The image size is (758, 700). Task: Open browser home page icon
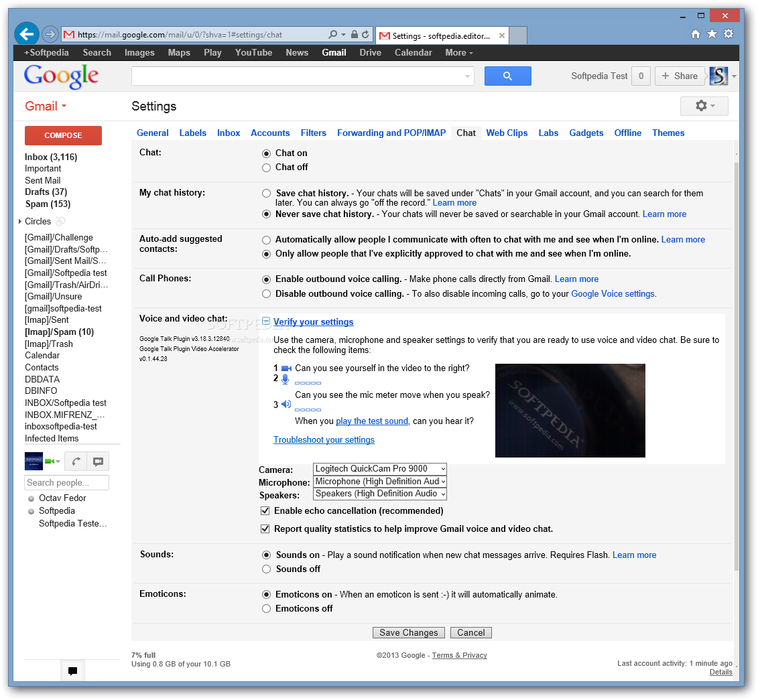[x=695, y=33]
